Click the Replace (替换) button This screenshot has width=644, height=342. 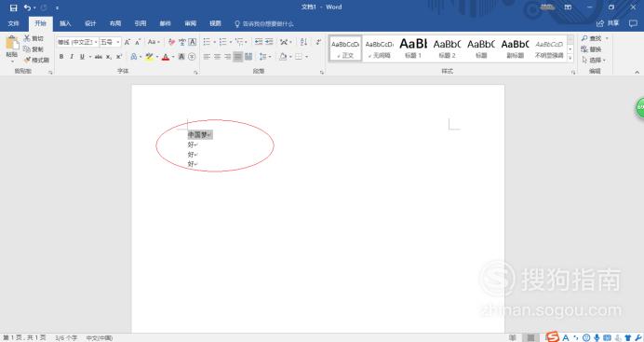592,48
